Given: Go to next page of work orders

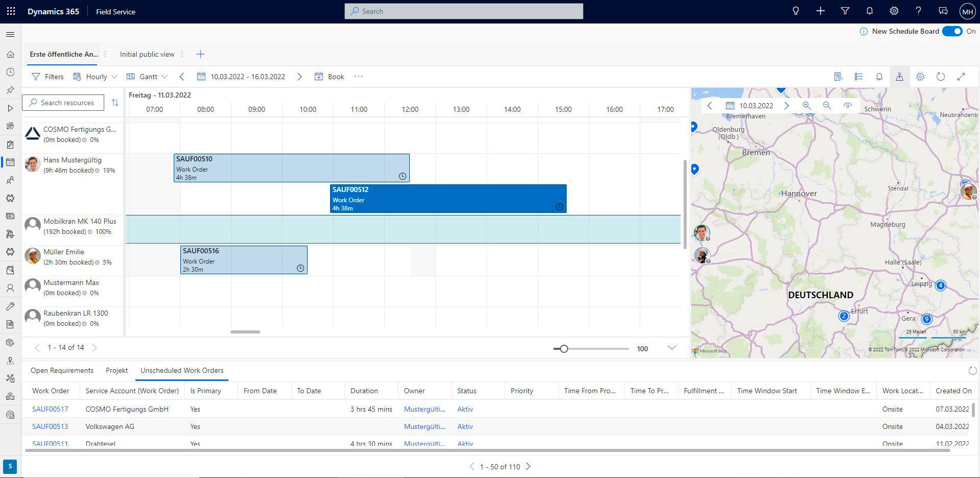Looking at the screenshot, I should pyautogui.click(x=528, y=466).
